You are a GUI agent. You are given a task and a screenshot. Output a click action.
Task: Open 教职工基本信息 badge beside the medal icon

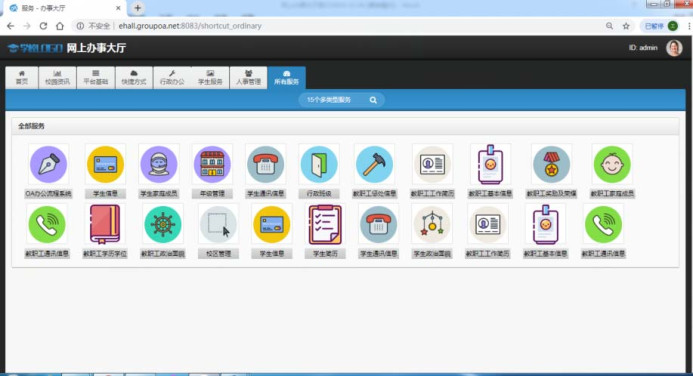490,164
